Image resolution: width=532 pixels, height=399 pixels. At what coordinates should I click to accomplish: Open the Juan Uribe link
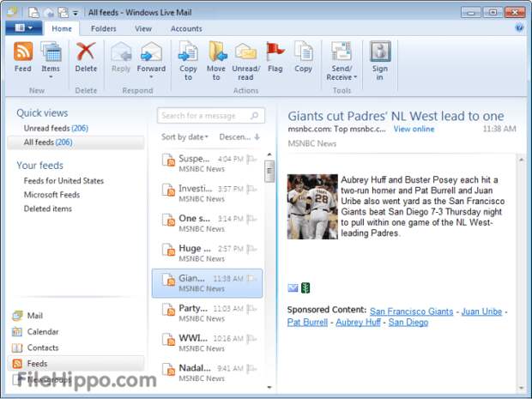coord(481,311)
